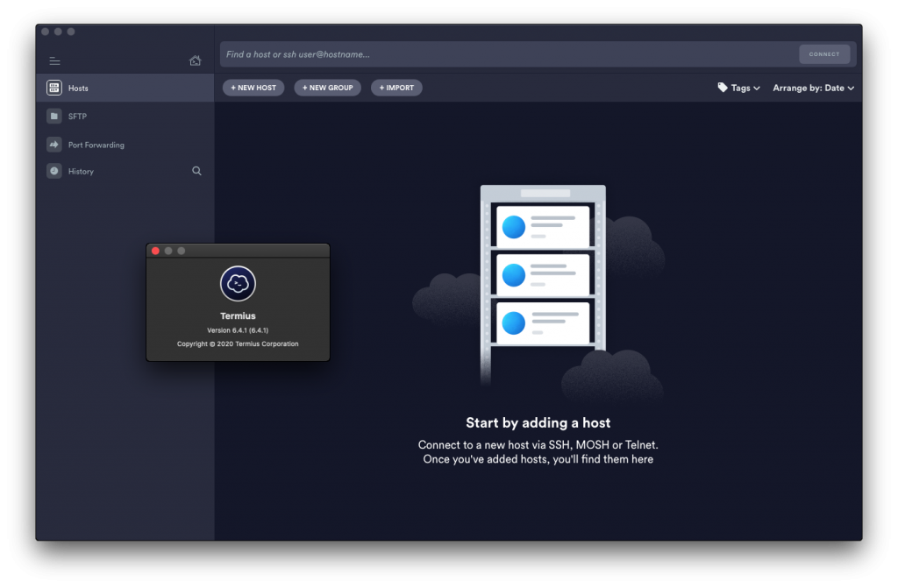Click the Version 6.4.1 text
The width and height of the screenshot is (898, 588).
(x=238, y=330)
